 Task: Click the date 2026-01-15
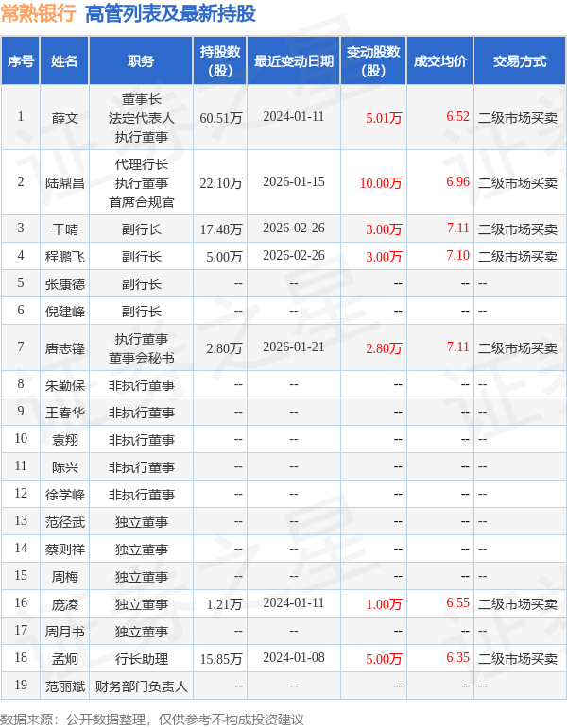pyautogui.click(x=294, y=181)
